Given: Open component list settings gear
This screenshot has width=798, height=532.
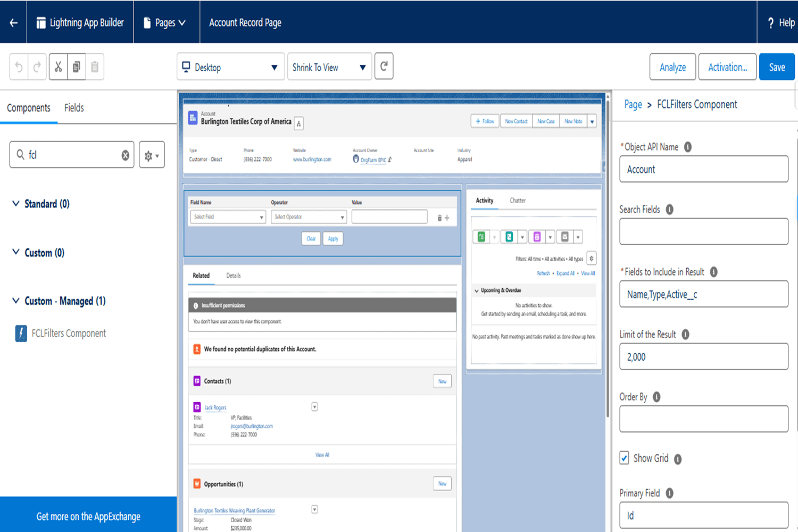Looking at the screenshot, I should (152, 155).
